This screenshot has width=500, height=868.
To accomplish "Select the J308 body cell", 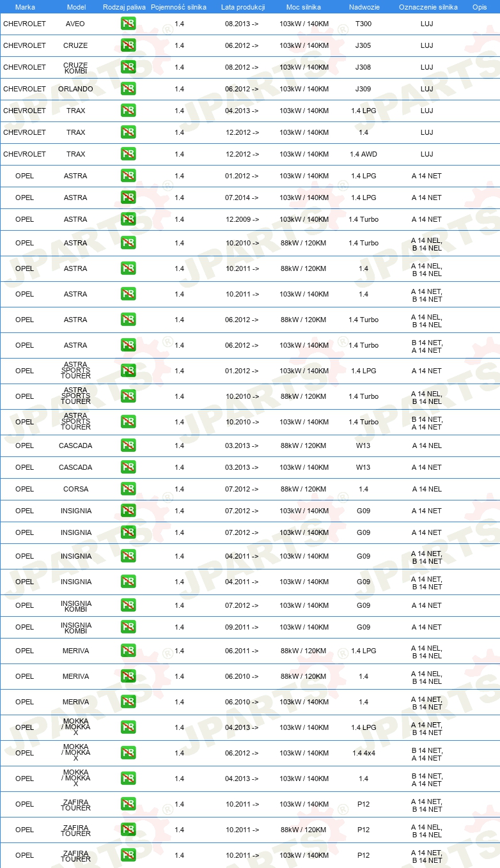I will point(363,67).
